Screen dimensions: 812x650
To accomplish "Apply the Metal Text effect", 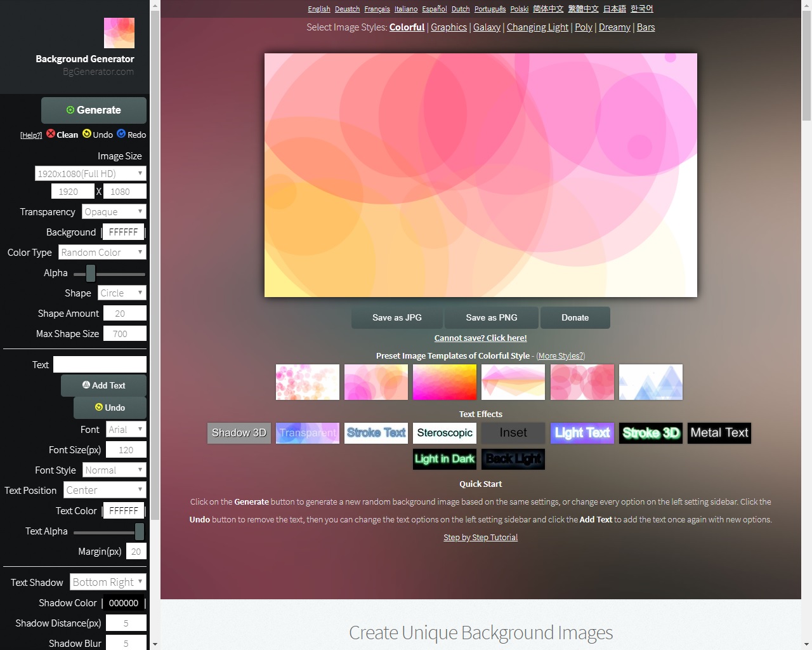I will point(719,433).
